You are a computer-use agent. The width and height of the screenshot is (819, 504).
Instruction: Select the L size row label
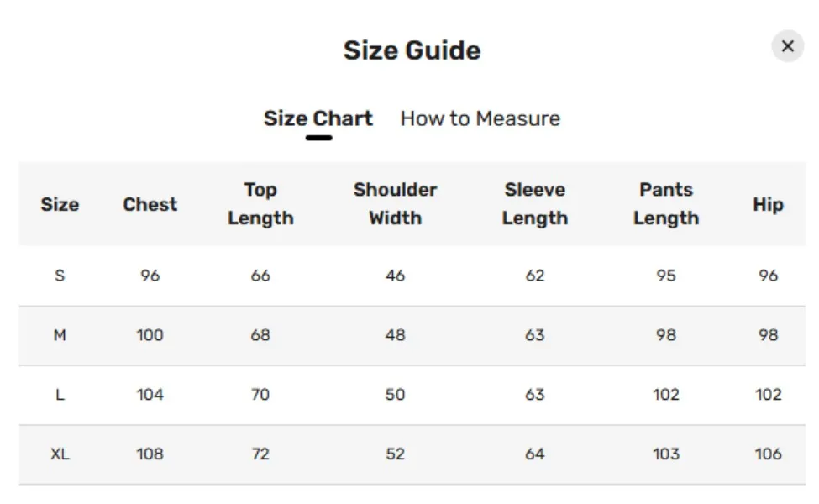coord(60,395)
